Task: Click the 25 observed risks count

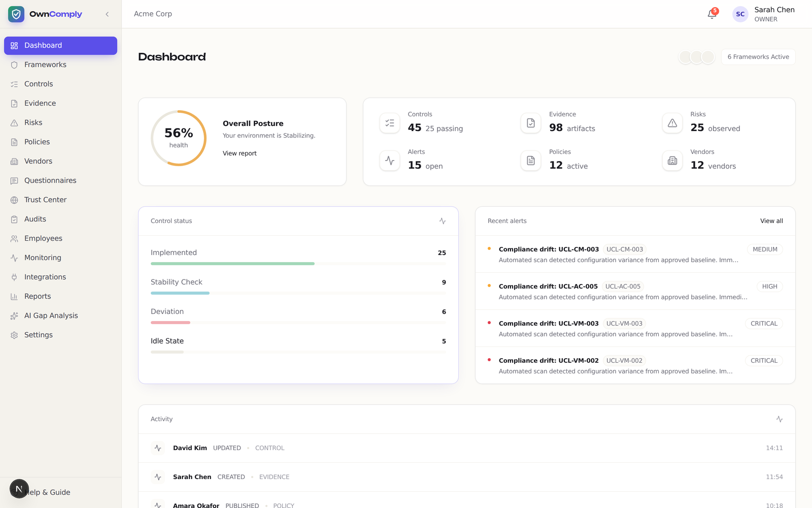Action: click(697, 128)
